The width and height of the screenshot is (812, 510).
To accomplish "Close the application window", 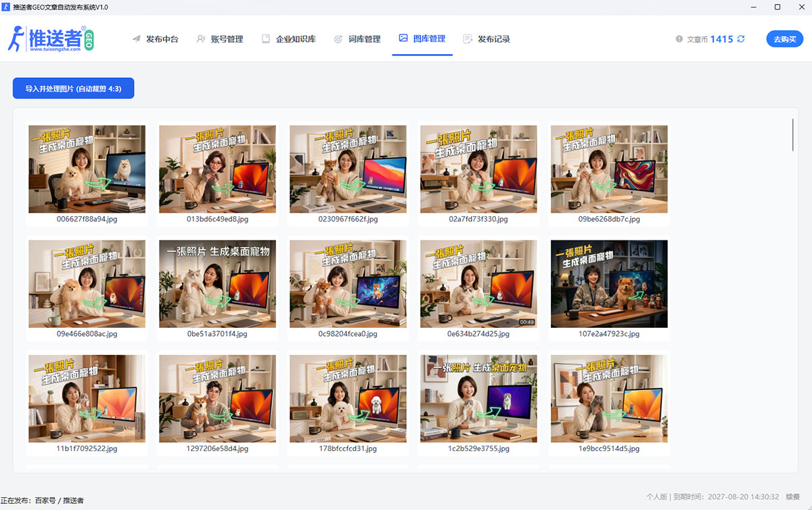I will [x=800, y=7].
